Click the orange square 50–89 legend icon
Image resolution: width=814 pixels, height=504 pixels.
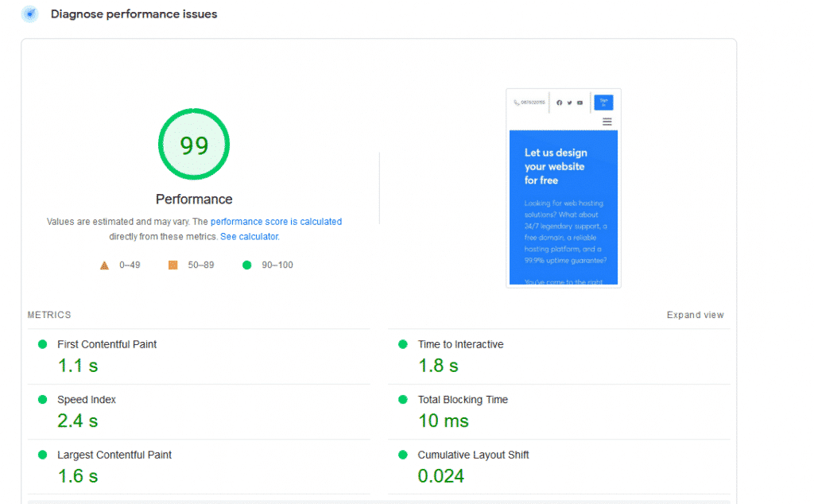pyautogui.click(x=172, y=266)
